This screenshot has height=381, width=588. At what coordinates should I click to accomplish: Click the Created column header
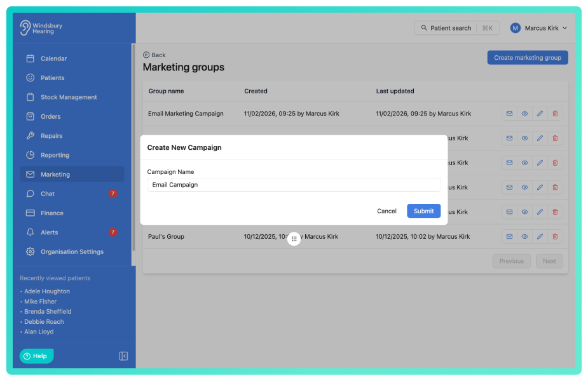pos(256,91)
